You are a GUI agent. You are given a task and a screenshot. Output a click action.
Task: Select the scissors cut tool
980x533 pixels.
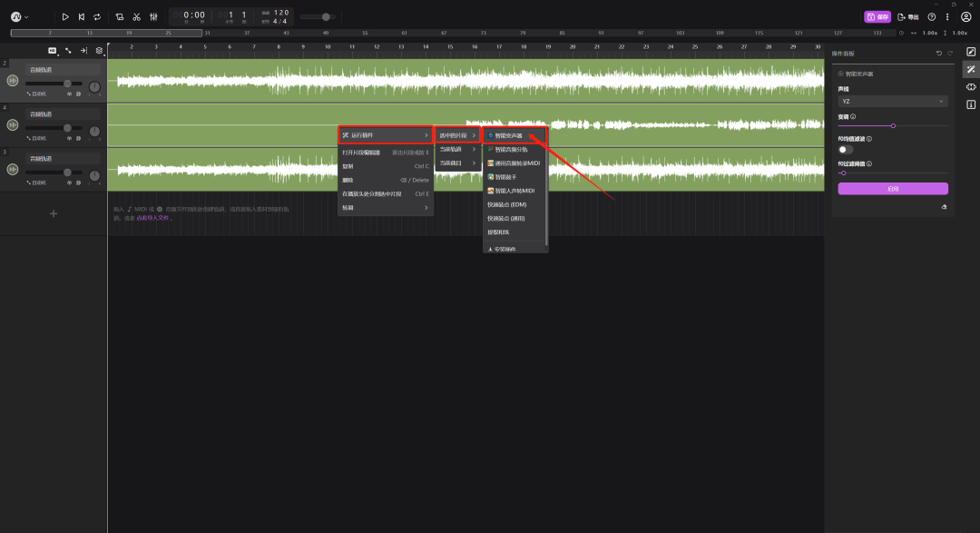tap(136, 17)
